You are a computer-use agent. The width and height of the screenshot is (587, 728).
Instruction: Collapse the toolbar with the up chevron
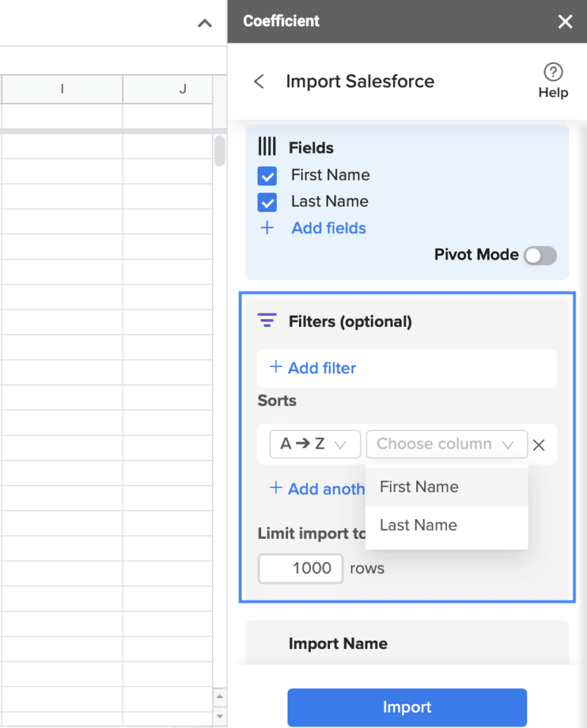click(x=204, y=23)
